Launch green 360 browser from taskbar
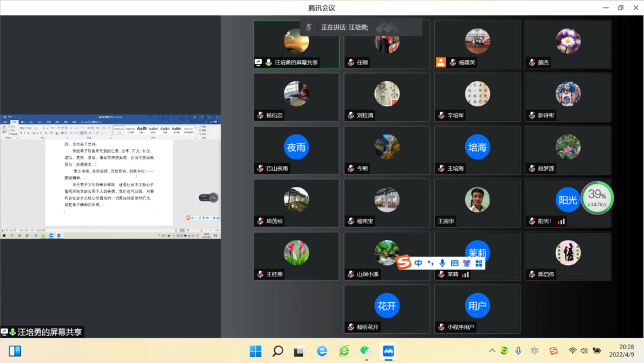Screen dimensions: 644x363 (344, 351)
